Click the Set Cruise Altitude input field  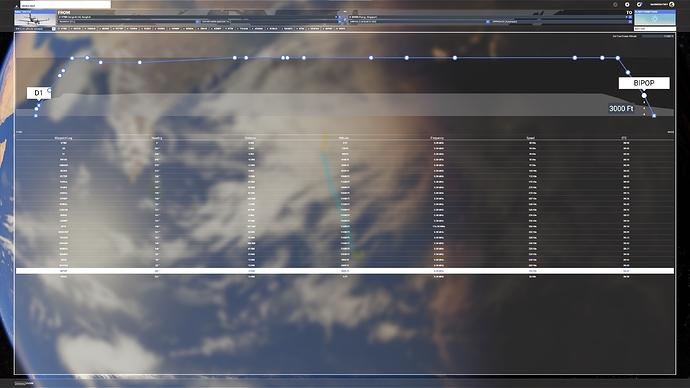(x=658, y=36)
